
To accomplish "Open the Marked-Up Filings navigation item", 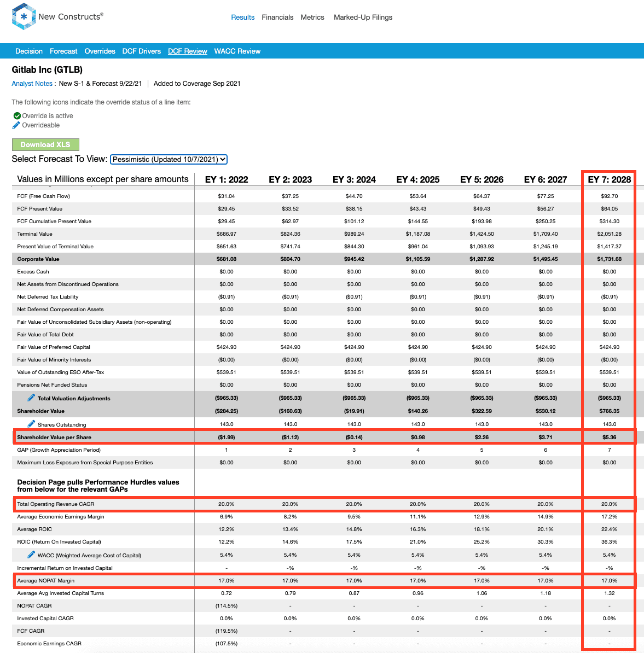I will (x=363, y=17).
